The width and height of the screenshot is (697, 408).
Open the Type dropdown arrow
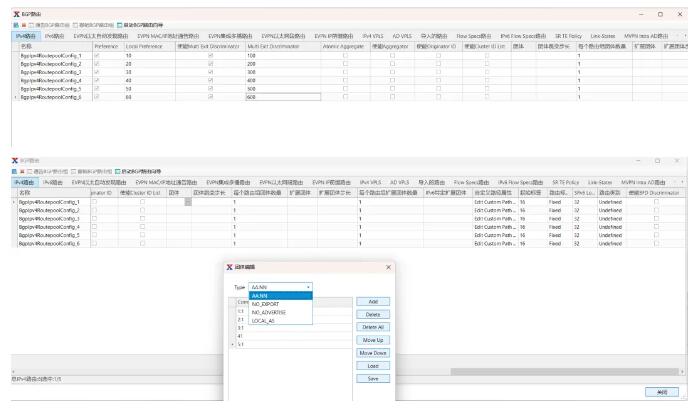tap(309, 287)
